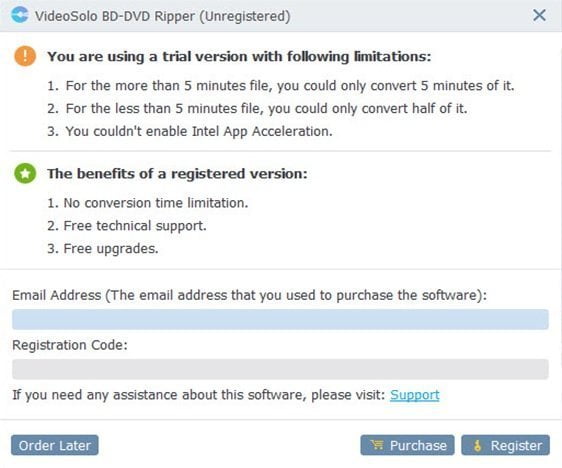This screenshot has height=468, width=562.
Task: Click the Intel App Acceleration limitation line
Action: pos(190,132)
